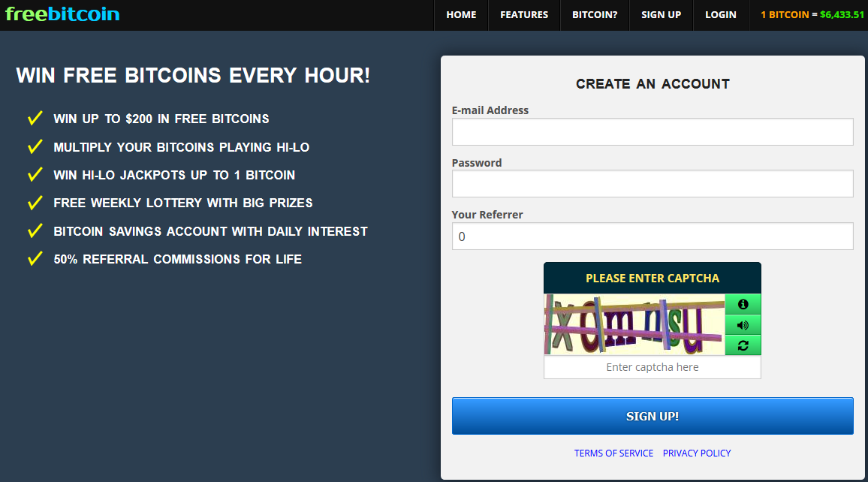Viewport: 868px width, 482px height.
Task: Click the CREATE AN ACCOUNT heading
Action: (653, 84)
